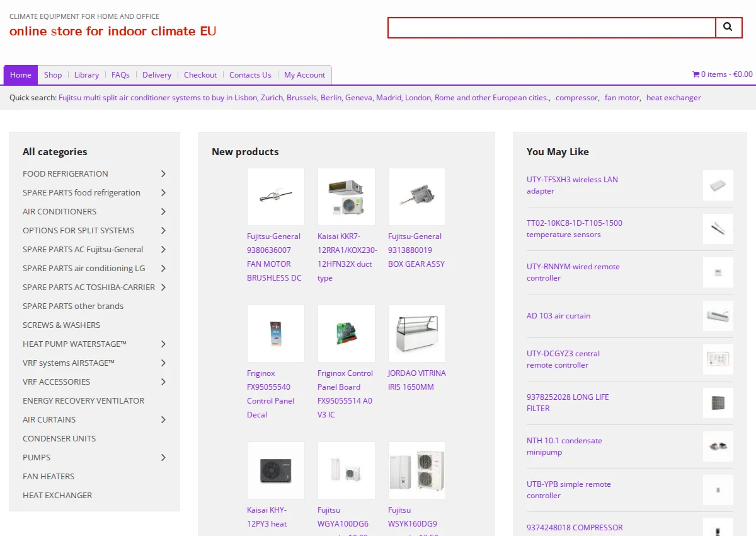Click the fan motor quick search link

[622, 98]
